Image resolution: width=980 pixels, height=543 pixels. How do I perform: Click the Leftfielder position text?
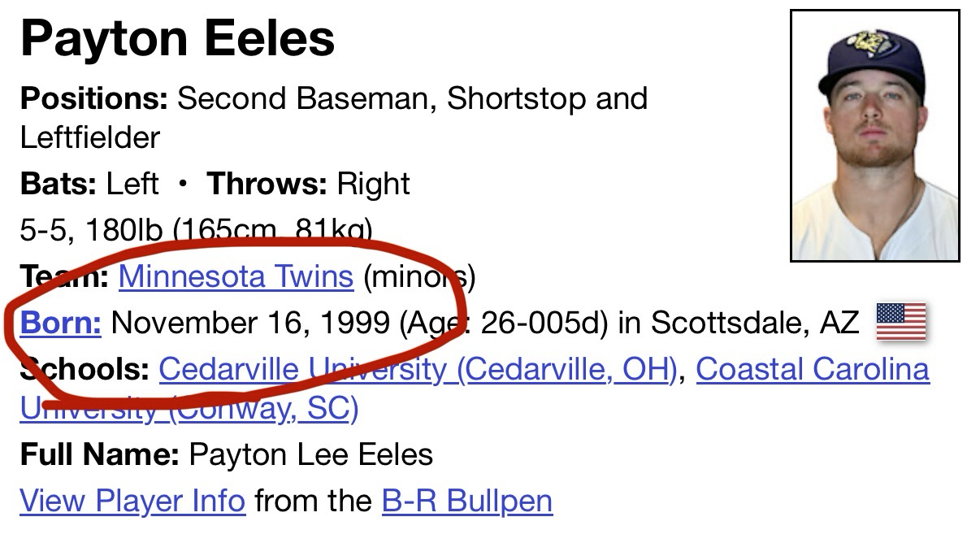(90, 137)
